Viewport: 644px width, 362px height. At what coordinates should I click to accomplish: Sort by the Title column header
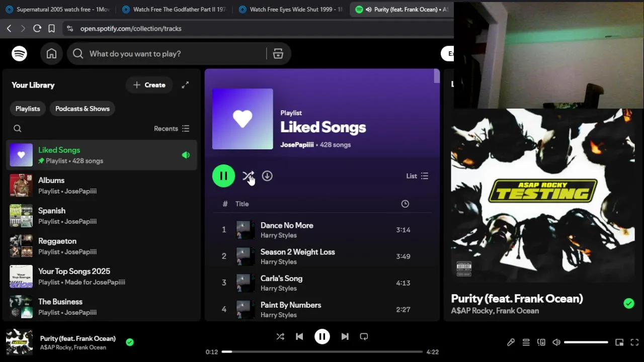tap(242, 204)
